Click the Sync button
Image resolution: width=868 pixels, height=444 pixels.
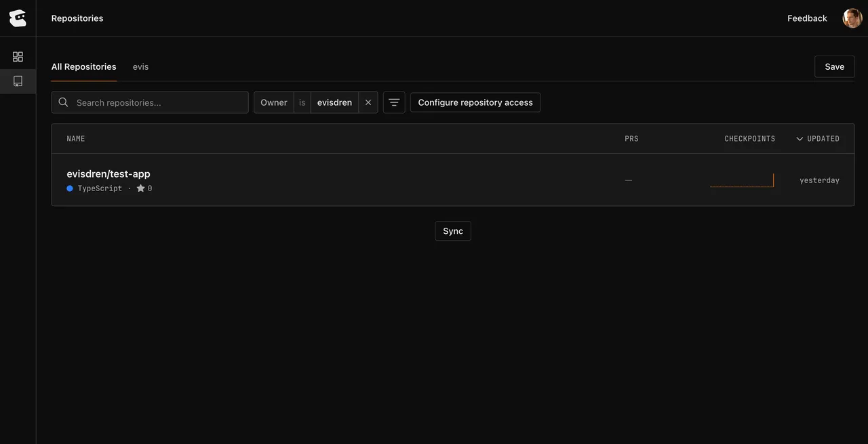(453, 231)
